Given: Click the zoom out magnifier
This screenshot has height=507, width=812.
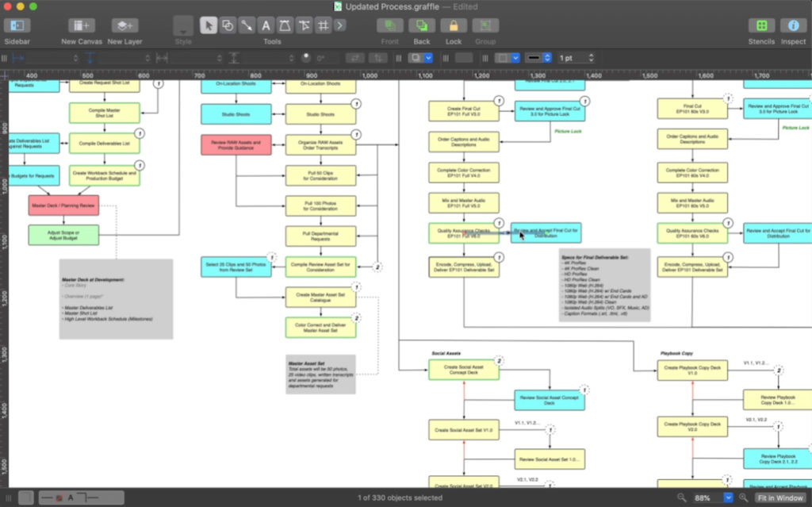Looking at the screenshot, I should tap(682, 497).
